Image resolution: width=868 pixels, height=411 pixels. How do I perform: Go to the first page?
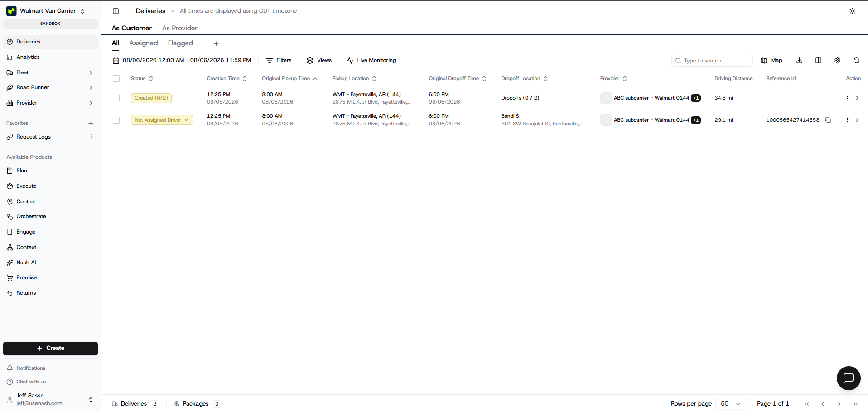806,404
